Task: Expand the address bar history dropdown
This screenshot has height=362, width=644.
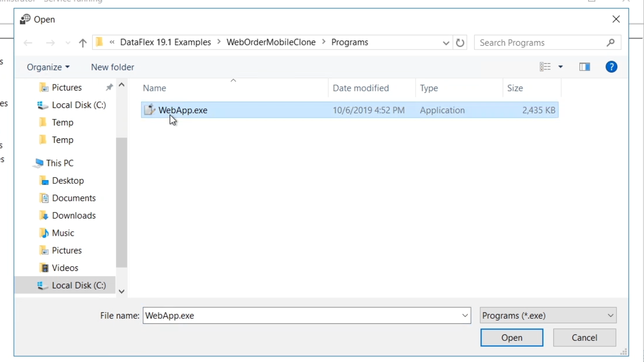Action: pyautogui.click(x=446, y=43)
